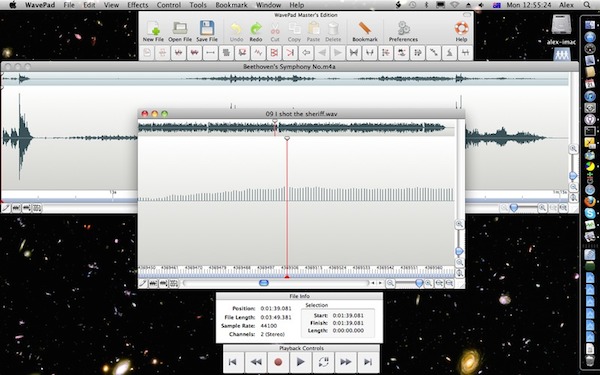Jump to start in Playback Controls
The height and width of the screenshot is (375, 600).
pos(233,362)
